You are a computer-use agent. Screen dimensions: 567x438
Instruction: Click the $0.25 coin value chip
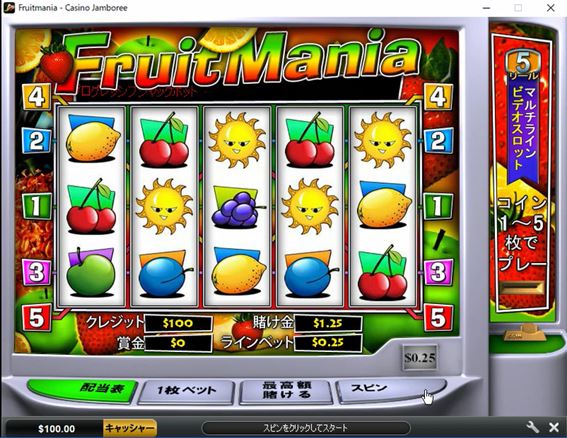tap(419, 357)
